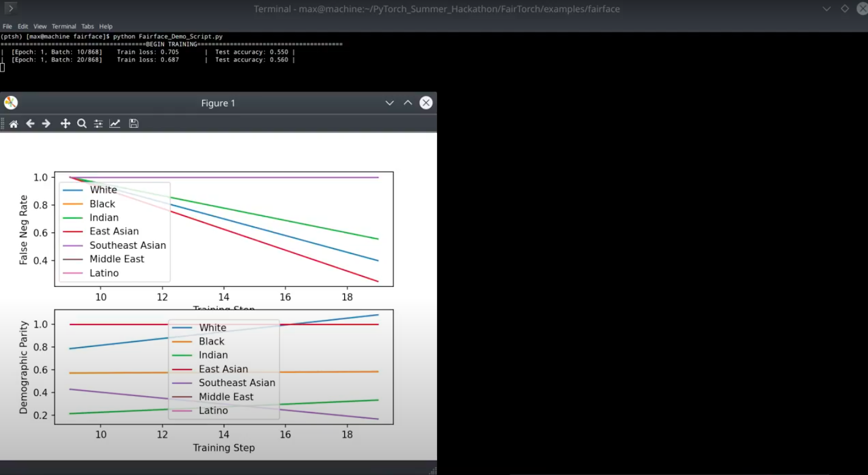Minimize Terminal window with down chevron
This screenshot has height=475, width=868.
(x=827, y=9)
